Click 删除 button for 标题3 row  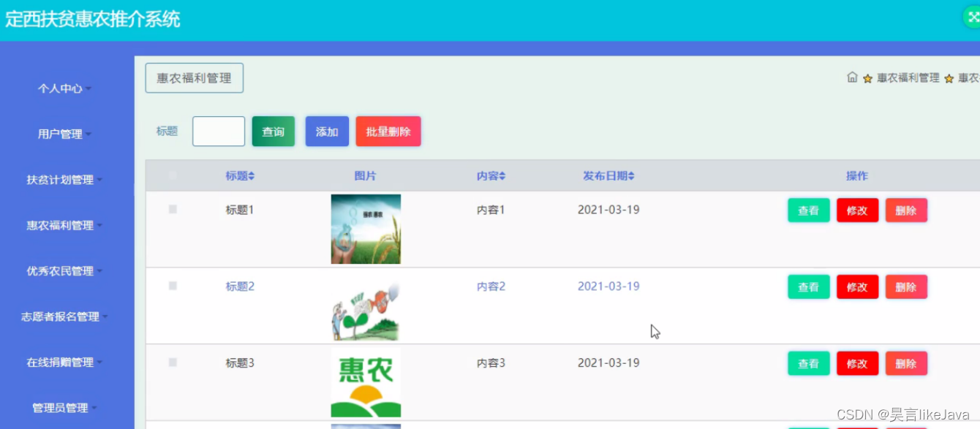click(x=906, y=363)
